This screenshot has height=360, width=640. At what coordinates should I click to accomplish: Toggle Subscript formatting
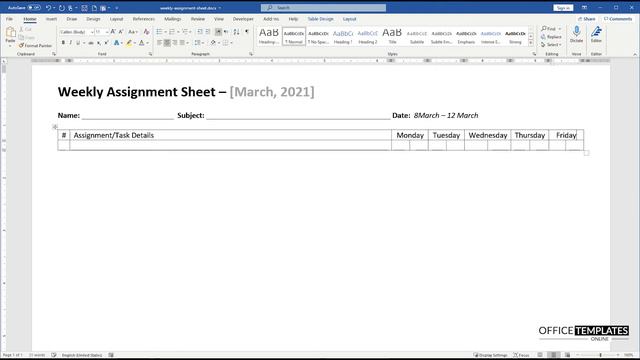tap(99, 43)
